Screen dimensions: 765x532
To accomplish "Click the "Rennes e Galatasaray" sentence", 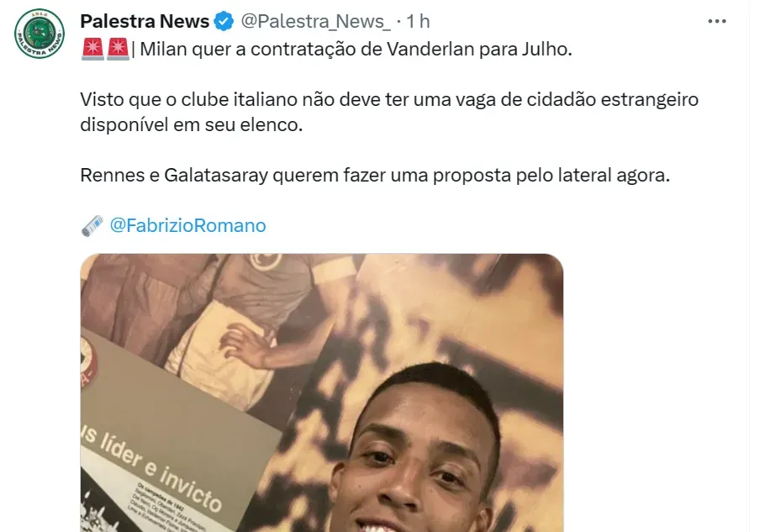I will tap(375, 175).
